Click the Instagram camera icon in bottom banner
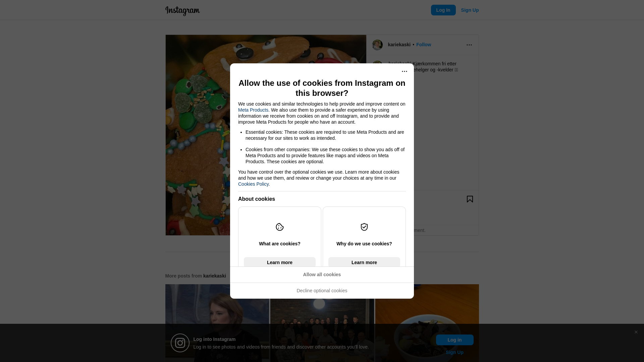Screen dimensions: 644x362 point(180,343)
